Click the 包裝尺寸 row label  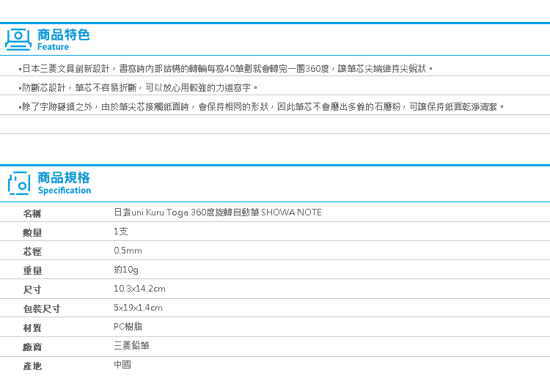coord(42,309)
